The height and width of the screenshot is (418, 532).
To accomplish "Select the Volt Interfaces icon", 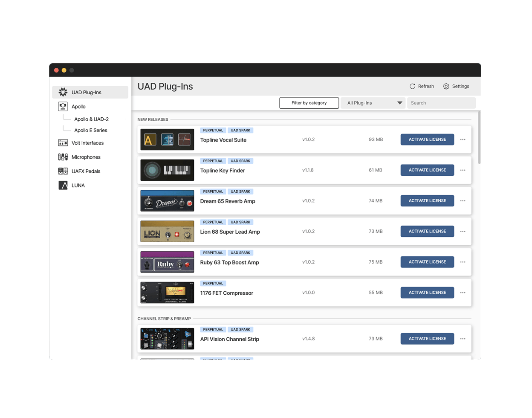I will pyautogui.click(x=63, y=143).
